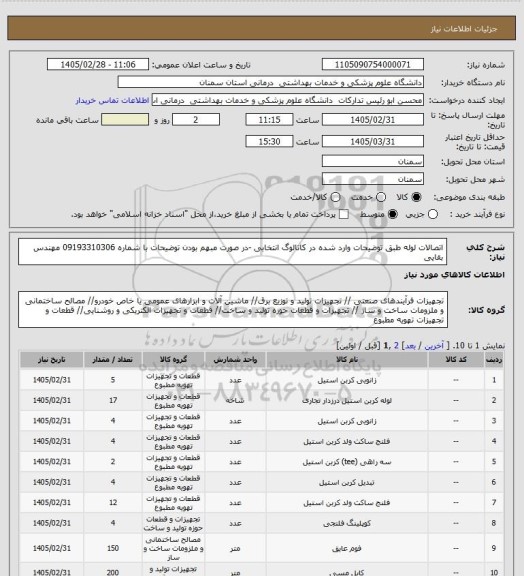Click the نام کالا column header

point(347,360)
